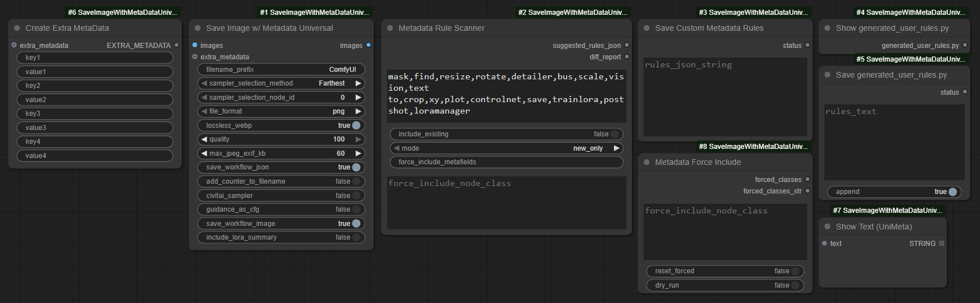Viewport: 980px width, 303px height.
Task: Toggle lossless_webp switch
Action: (356, 126)
